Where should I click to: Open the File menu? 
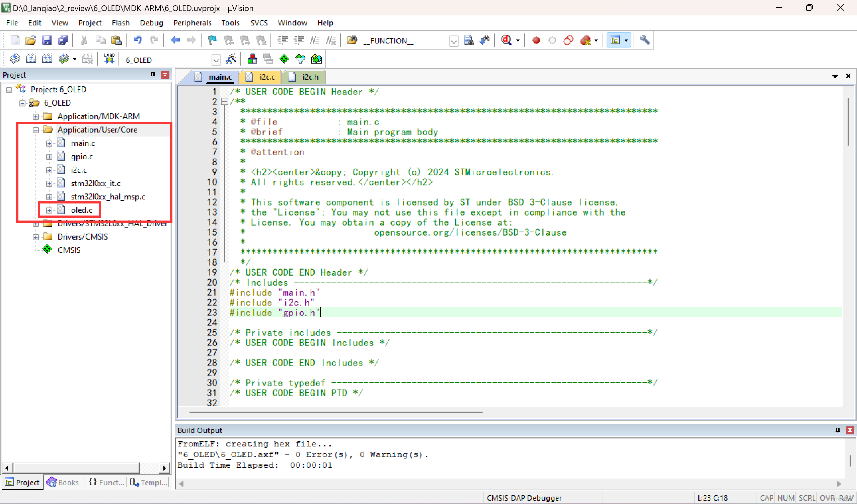(x=12, y=23)
